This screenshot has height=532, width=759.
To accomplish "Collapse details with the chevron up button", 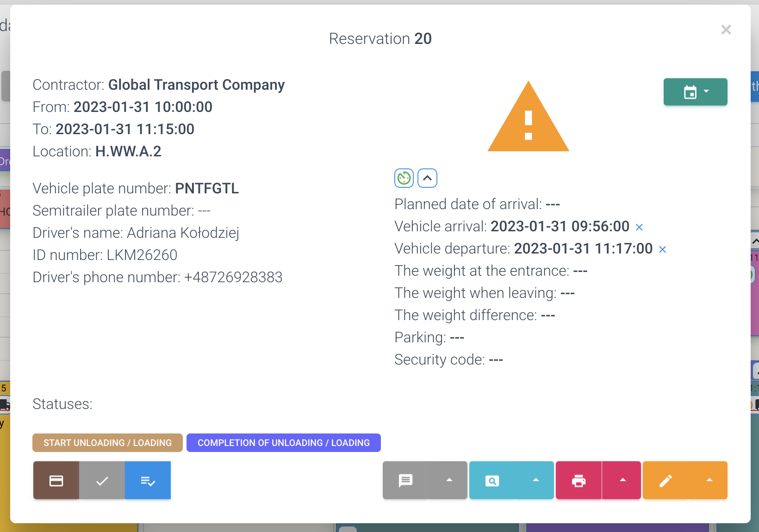I will (428, 178).
